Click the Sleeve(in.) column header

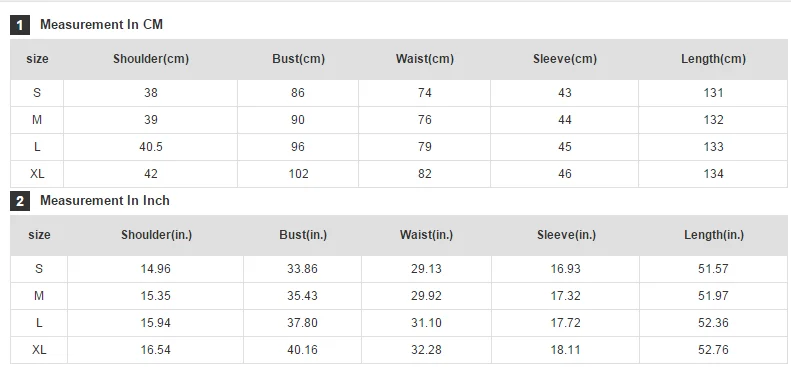pyautogui.click(x=567, y=235)
